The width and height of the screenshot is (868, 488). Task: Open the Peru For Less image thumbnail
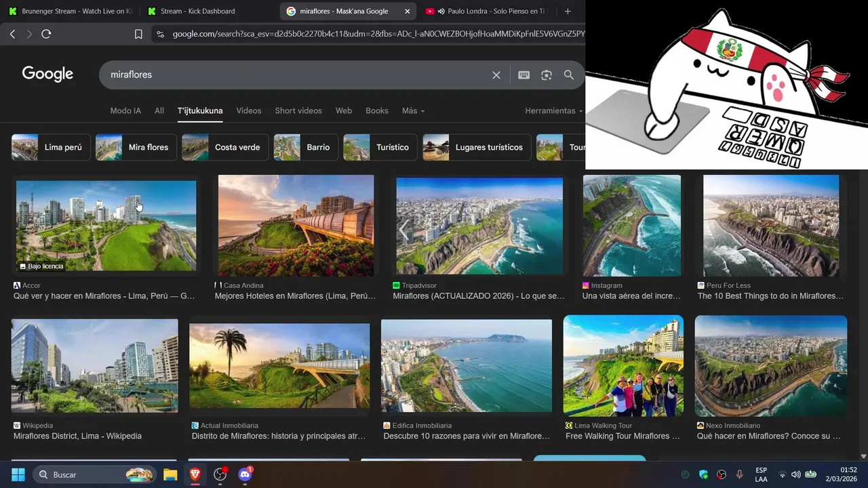pyautogui.click(x=771, y=226)
